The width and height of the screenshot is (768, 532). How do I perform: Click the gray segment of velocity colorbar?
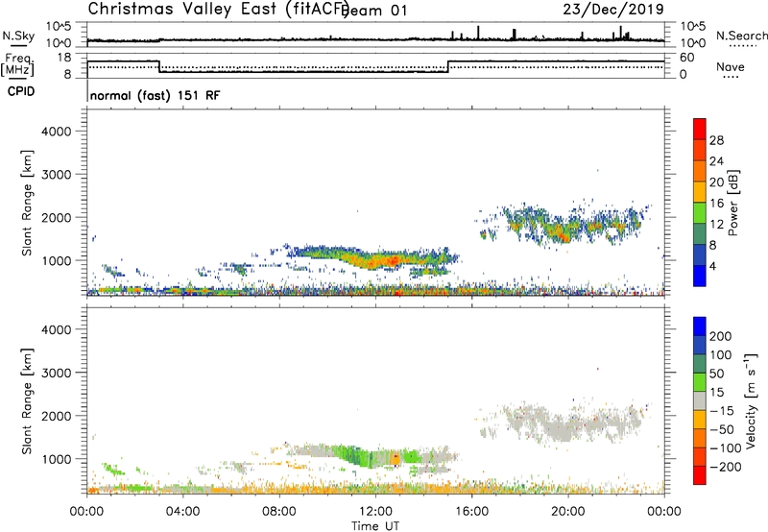click(x=700, y=401)
